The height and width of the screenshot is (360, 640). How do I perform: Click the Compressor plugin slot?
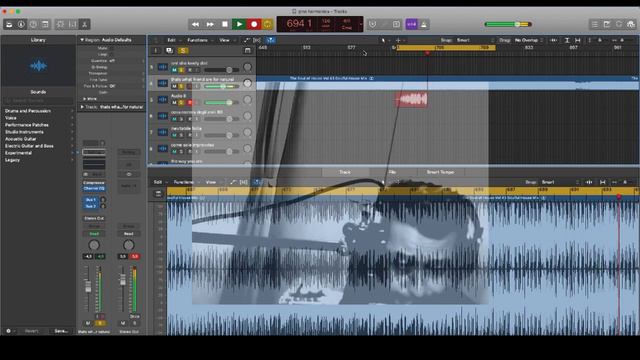pyautogui.click(x=94, y=183)
